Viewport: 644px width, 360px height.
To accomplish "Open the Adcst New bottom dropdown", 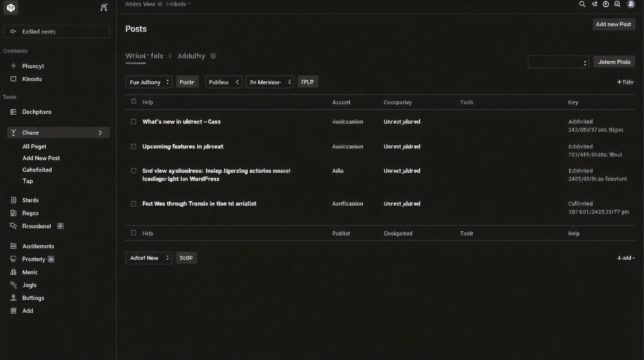I will pos(149,258).
